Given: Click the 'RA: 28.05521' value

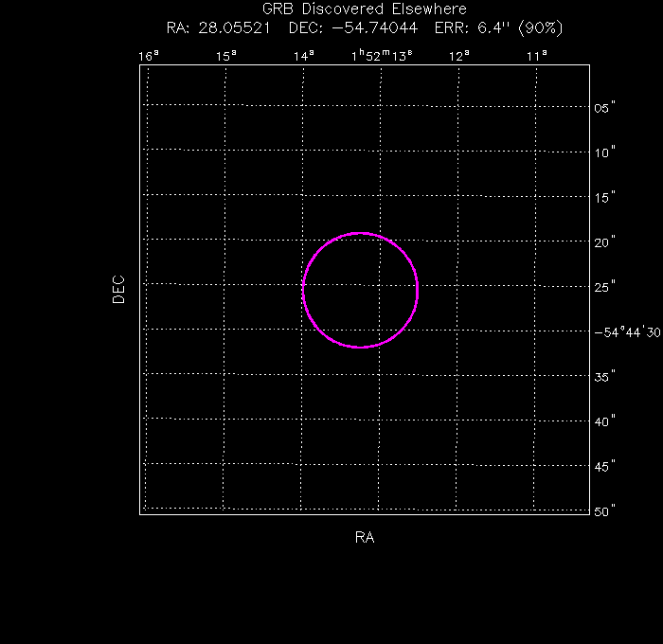Looking at the screenshot, I should point(218,27).
